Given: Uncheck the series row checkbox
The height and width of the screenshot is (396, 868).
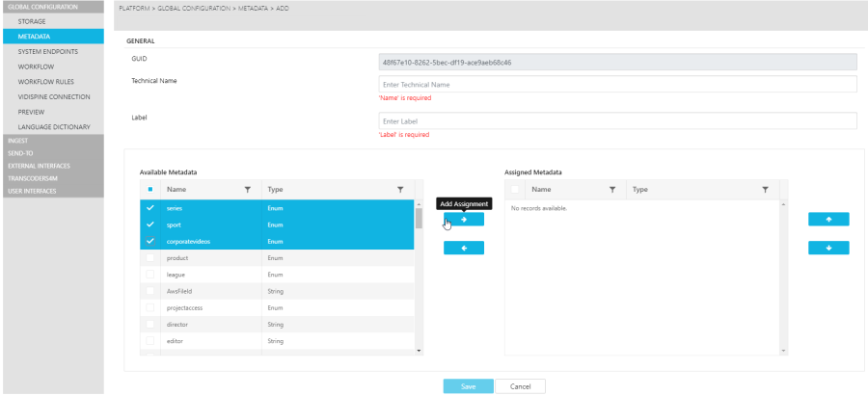Looking at the screenshot, I should click(149, 209).
